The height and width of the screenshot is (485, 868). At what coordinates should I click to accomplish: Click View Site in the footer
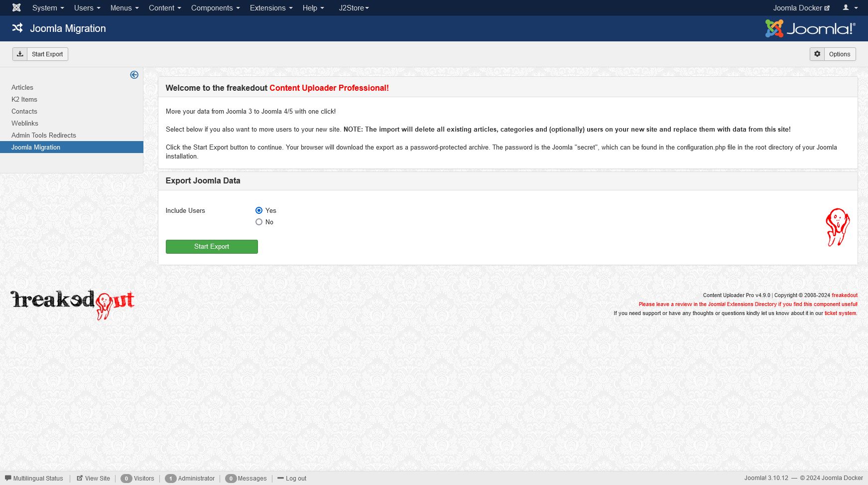tap(93, 479)
